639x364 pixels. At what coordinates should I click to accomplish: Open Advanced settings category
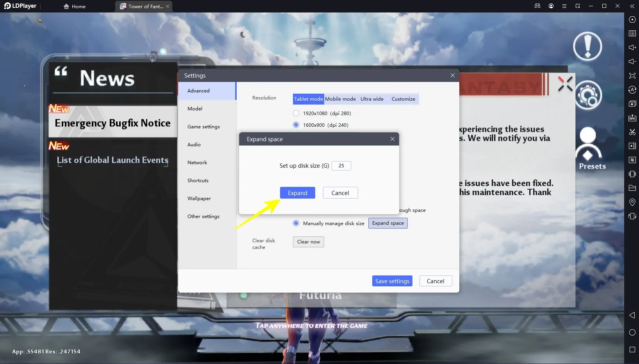207,91
